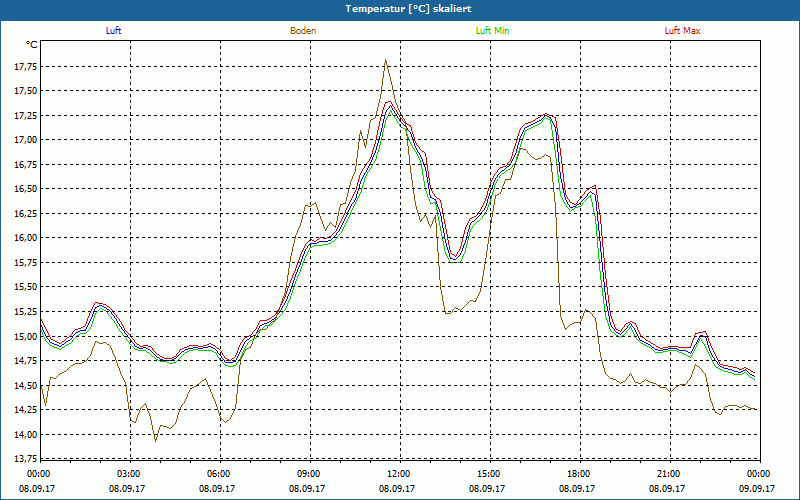The width and height of the screenshot is (800, 500).
Task: Click the 16,75 y-axis value
Action: pyautogui.click(x=26, y=164)
